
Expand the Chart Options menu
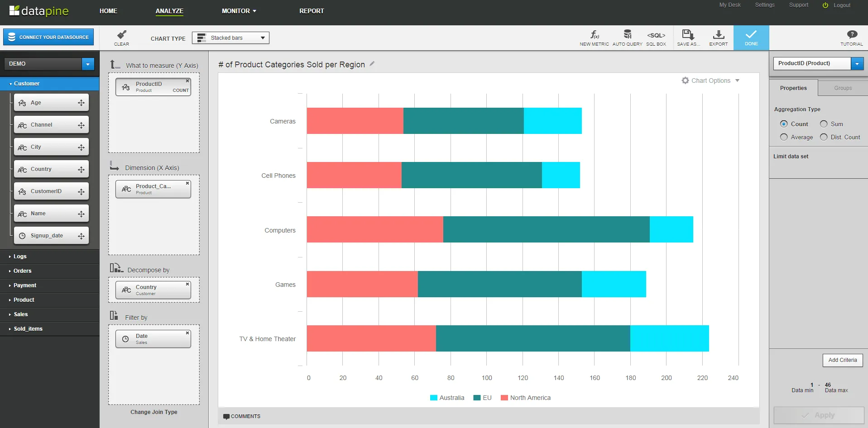coord(710,81)
